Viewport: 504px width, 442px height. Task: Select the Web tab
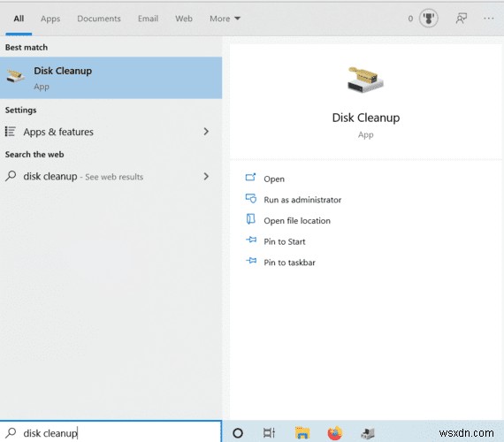click(184, 19)
